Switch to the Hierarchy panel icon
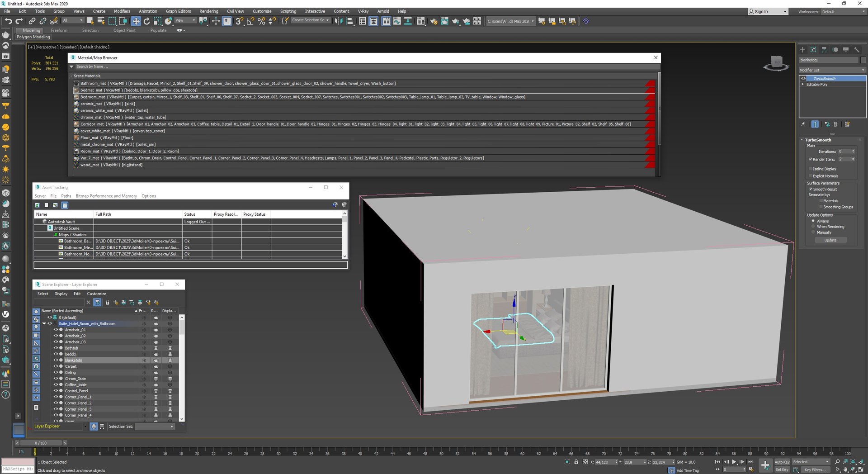Image resolution: width=868 pixels, height=474 pixels. coord(824,50)
